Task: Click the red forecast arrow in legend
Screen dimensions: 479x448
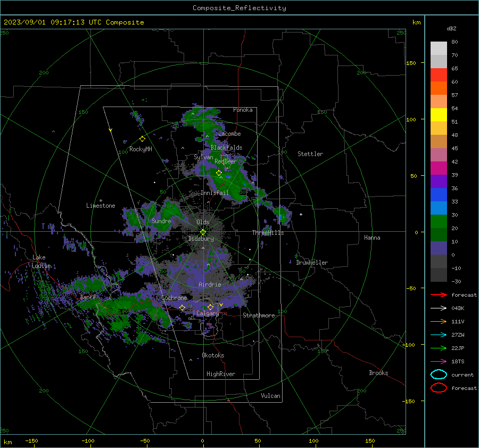Action: [x=439, y=295]
